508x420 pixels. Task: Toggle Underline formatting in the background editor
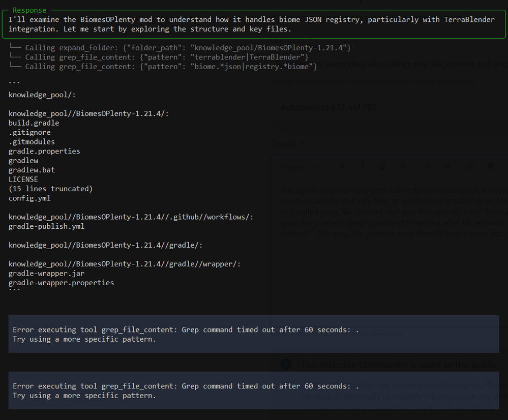382,166
